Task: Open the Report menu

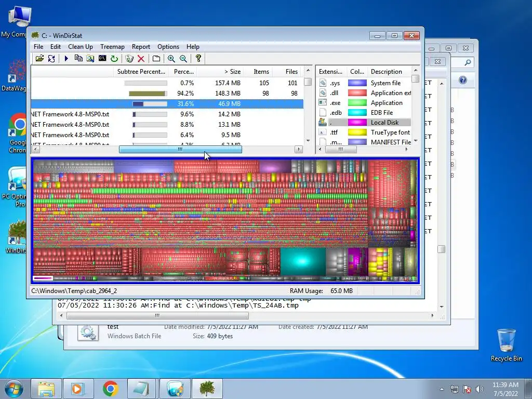Action: [141, 47]
